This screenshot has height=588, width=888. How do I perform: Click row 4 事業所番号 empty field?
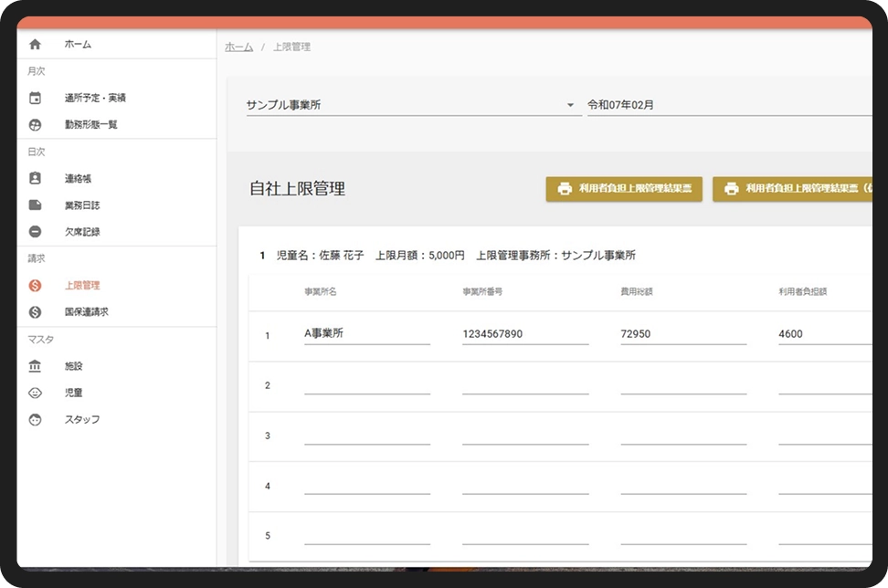[x=525, y=485]
